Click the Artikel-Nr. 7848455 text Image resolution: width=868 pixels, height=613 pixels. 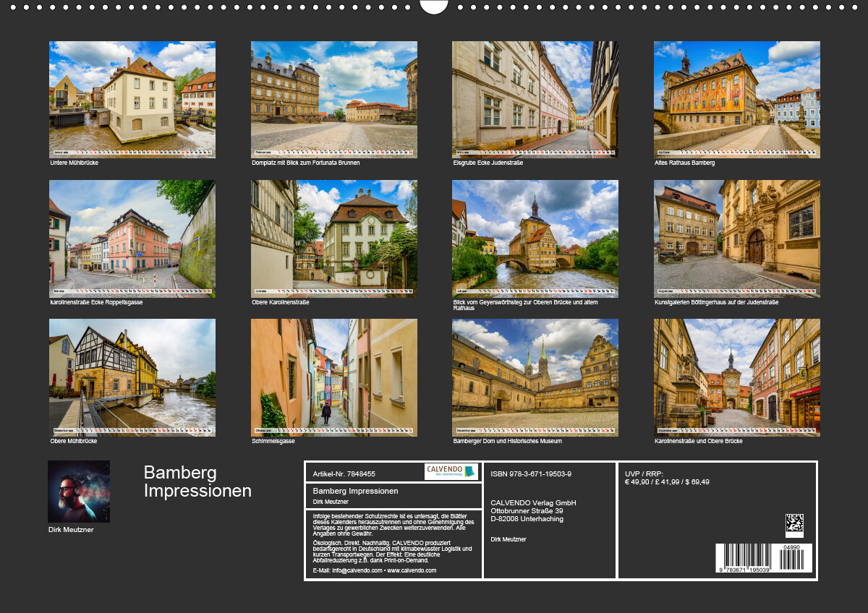344,474
